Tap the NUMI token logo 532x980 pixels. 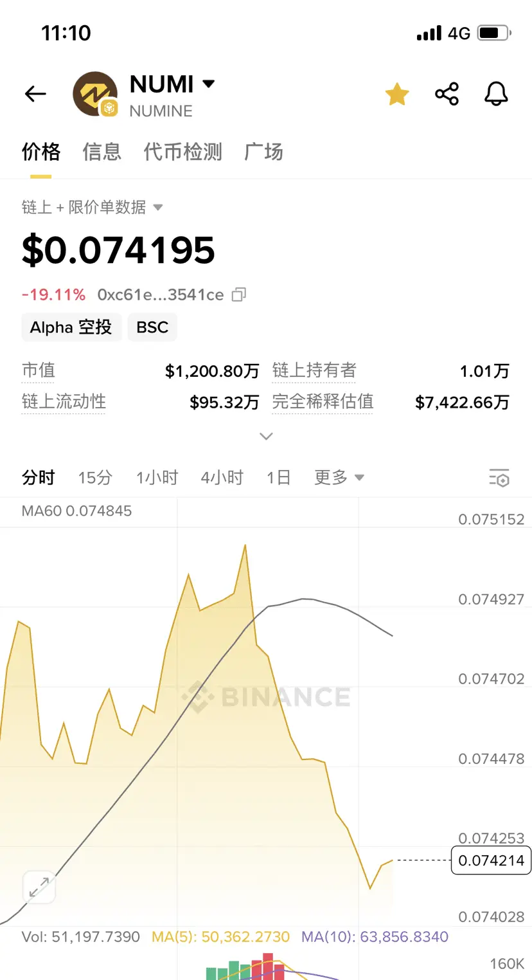(x=95, y=95)
